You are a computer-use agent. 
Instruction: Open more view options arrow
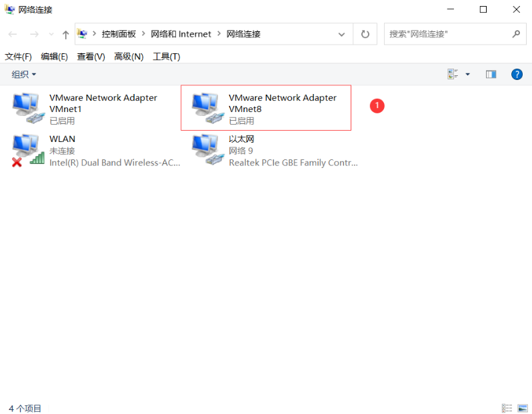[x=467, y=74]
